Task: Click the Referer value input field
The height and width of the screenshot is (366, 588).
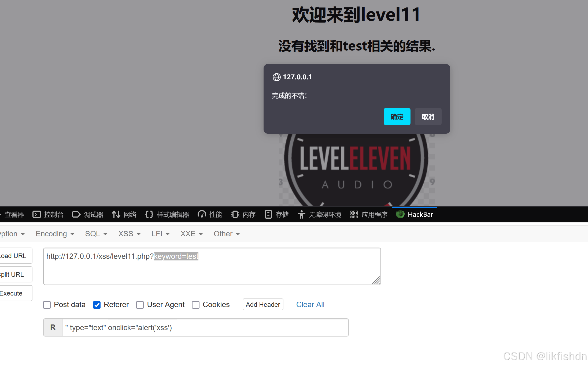Action: [x=205, y=327]
